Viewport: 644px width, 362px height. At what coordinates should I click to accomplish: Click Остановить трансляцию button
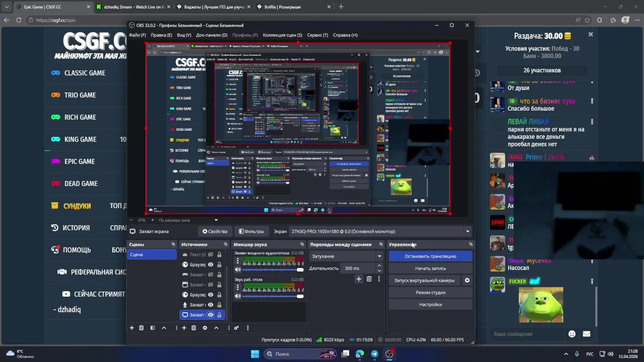coord(430,256)
